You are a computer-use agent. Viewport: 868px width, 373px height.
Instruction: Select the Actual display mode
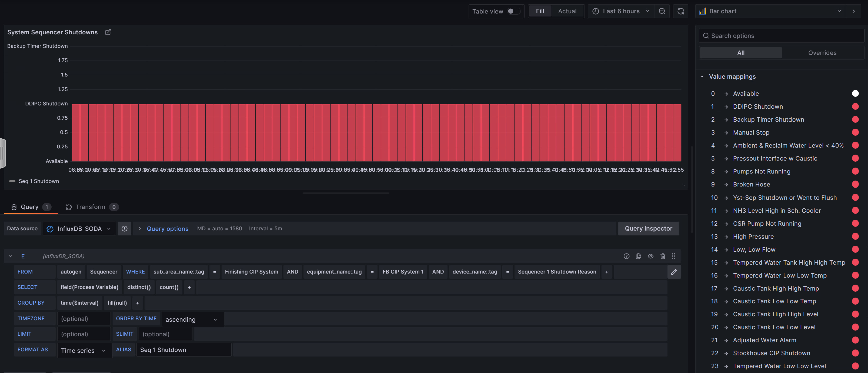point(567,11)
